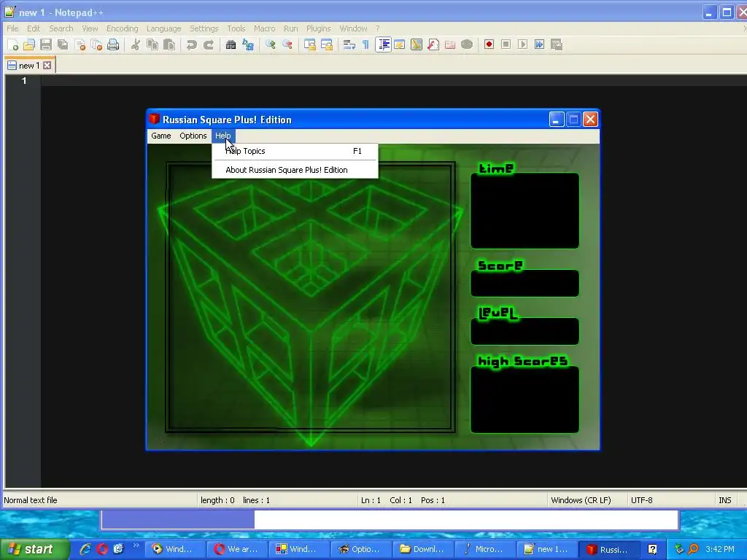This screenshot has width=747, height=560.
Task: Toggle the Indent guide icon in Notepad++
Action: coord(383,44)
